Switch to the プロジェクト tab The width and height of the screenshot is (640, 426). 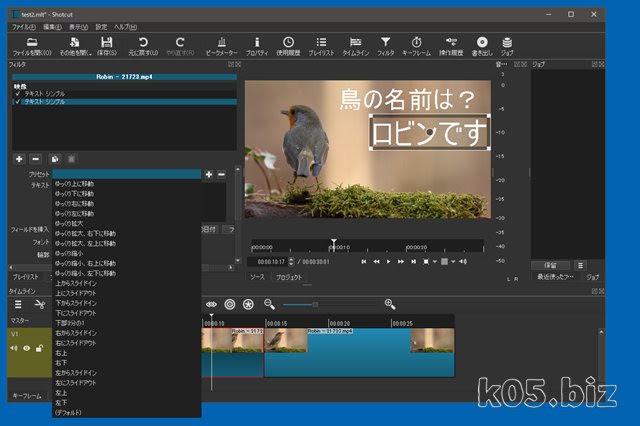coord(289,277)
